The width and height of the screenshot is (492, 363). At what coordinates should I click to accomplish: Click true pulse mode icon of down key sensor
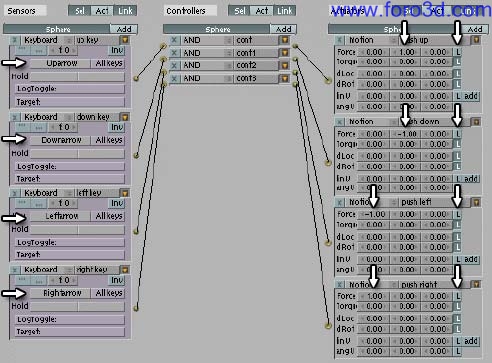[x=22, y=127]
